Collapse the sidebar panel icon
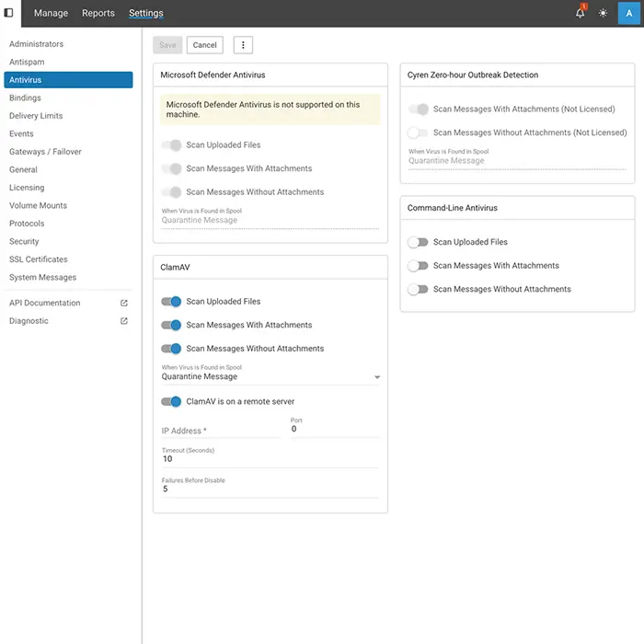The width and height of the screenshot is (644, 644). point(8,13)
